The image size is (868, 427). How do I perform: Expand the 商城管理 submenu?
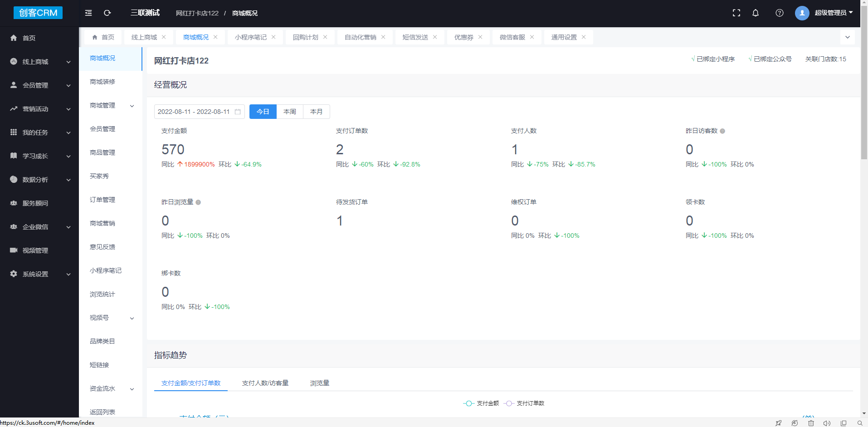coord(132,106)
